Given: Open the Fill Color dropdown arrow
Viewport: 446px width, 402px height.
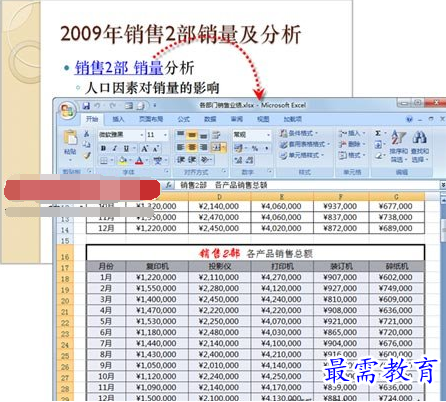Looking at the screenshot, I should coord(129,161).
